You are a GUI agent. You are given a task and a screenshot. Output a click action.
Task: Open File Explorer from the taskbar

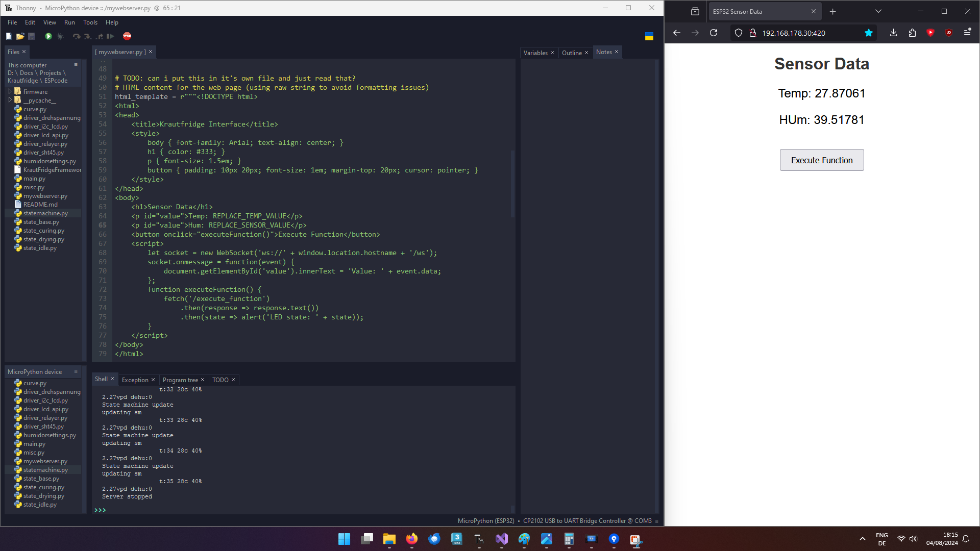389,539
